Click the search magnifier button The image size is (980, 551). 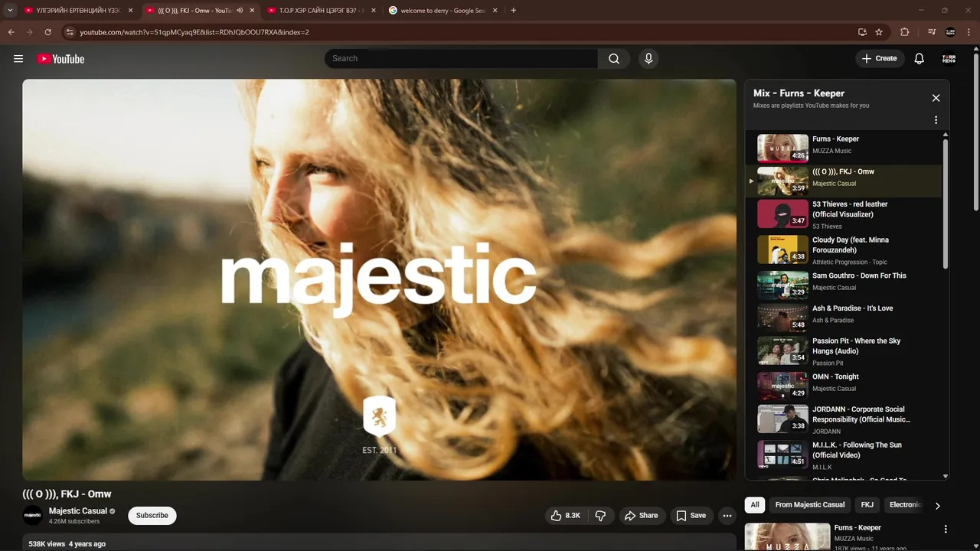[614, 59]
